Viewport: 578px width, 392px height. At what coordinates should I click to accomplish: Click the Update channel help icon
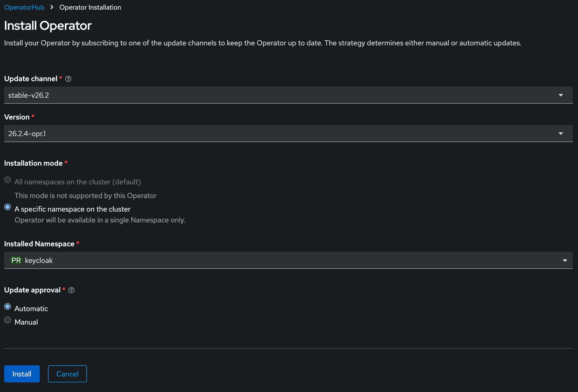pyautogui.click(x=68, y=79)
